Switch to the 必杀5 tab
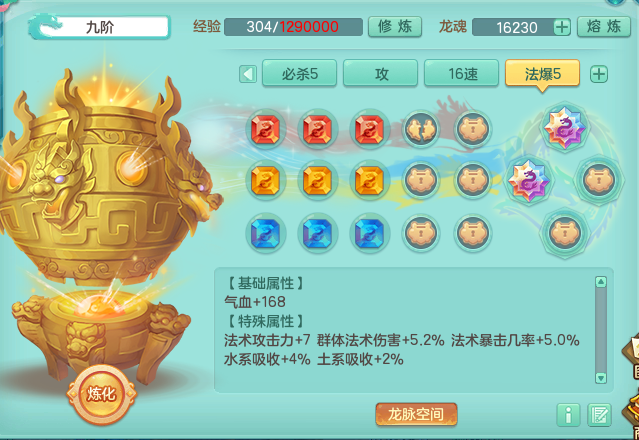The image size is (639, 440). (x=300, y=73)
